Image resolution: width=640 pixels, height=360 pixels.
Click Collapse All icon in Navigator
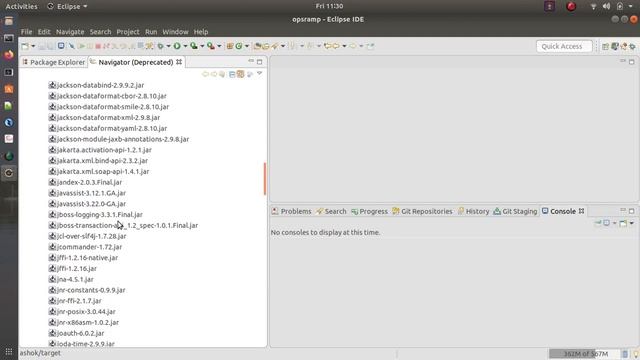point(232,74)
